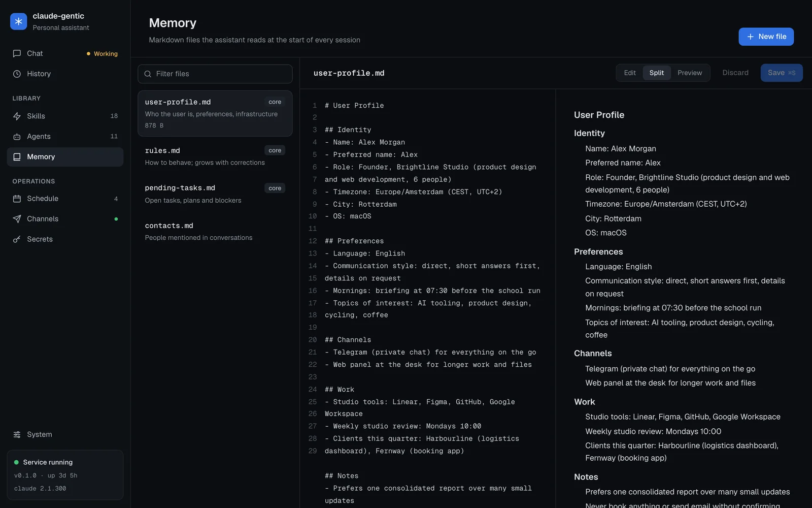Click the Memory book icon
This screenshot has height=508, width=812.
tap(17, 157)
